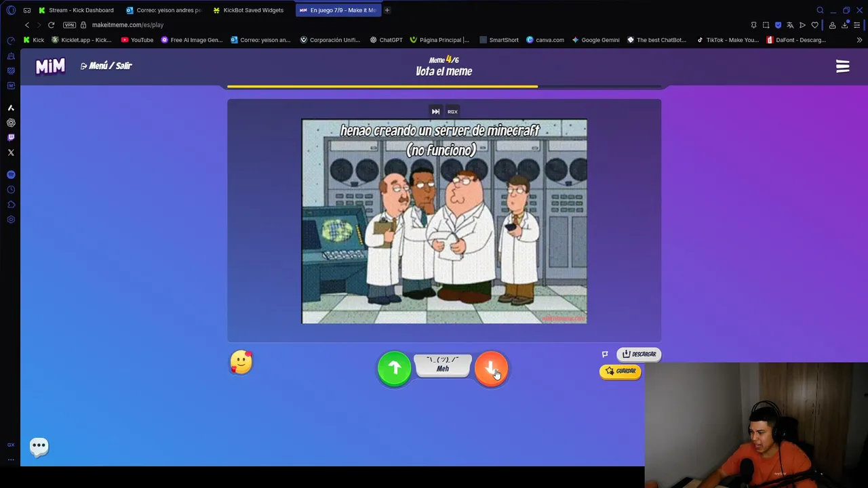Report the meme with the flag icon

[605, 354]
